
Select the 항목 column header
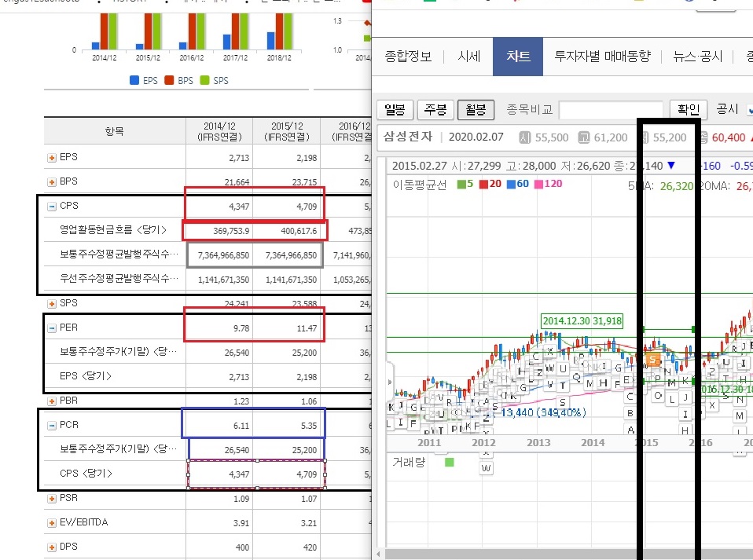coord(114,131)
